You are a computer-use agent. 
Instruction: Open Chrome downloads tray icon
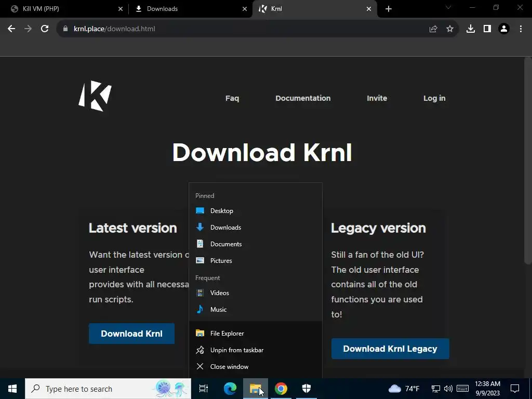471,29
